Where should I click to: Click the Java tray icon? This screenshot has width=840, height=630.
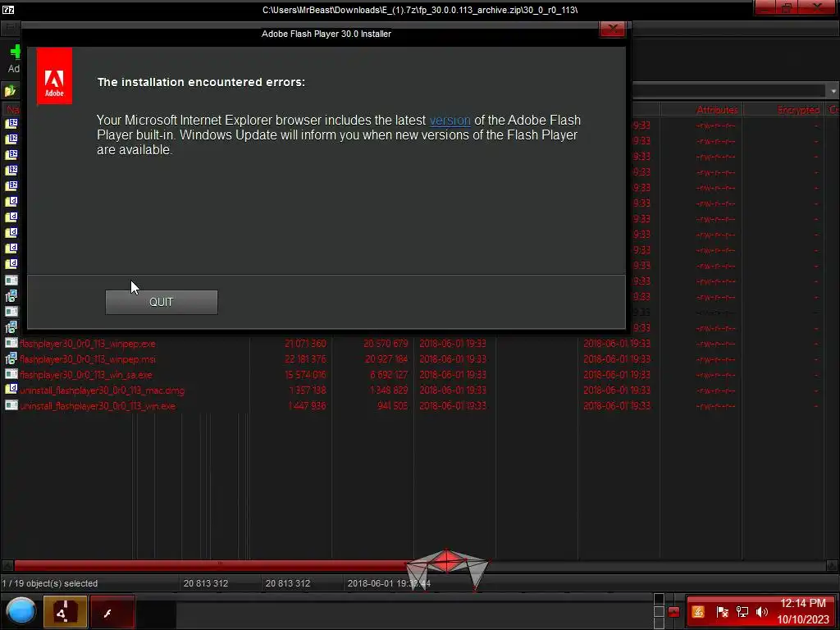coord(698,612)
